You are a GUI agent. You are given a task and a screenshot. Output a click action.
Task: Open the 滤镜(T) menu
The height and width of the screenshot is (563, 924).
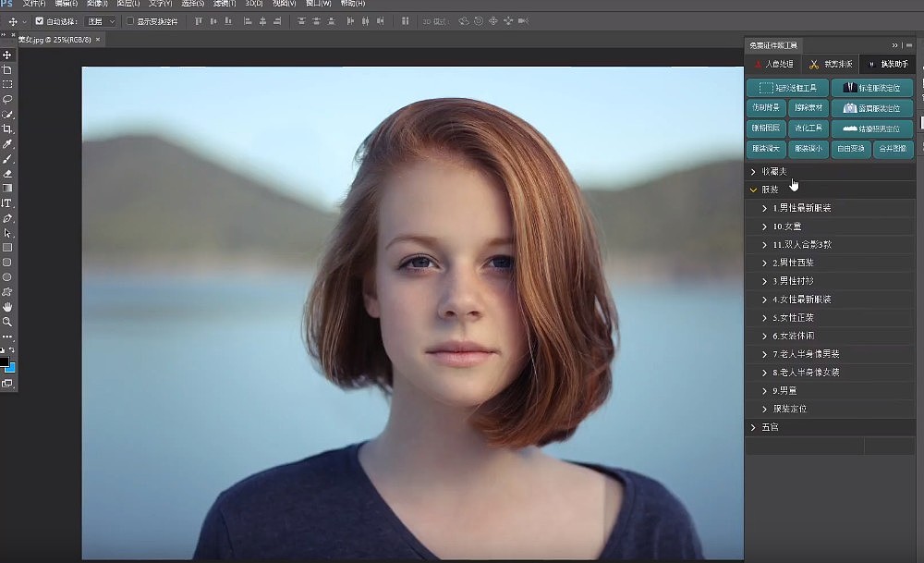coord(224,4)
